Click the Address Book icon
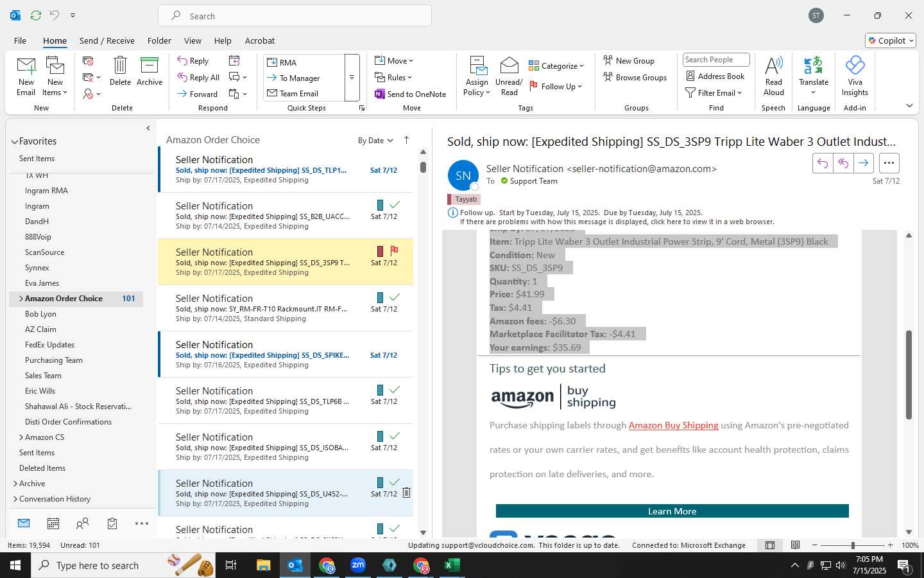Image resolution: width=924 pixels, height=578 pixels. [x=690, y=76]
